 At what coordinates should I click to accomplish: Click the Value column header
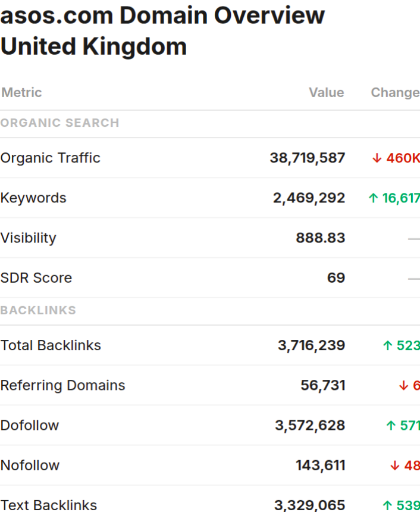click(x=326, y=93)
